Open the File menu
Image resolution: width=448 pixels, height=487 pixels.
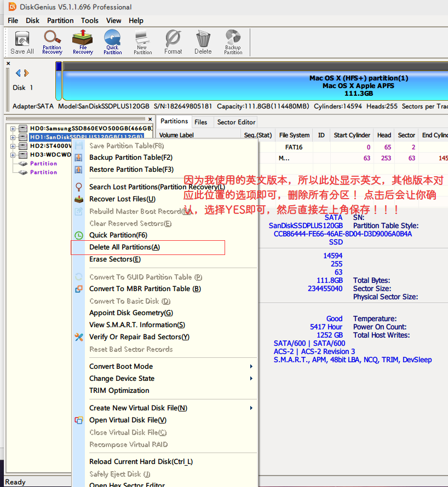[x=13, y=20]
